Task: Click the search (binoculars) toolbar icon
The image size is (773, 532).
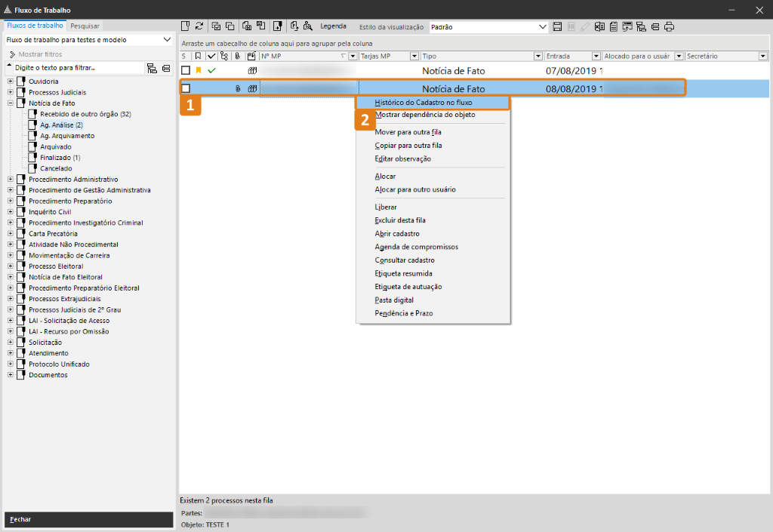Action: tap(308, 26)
